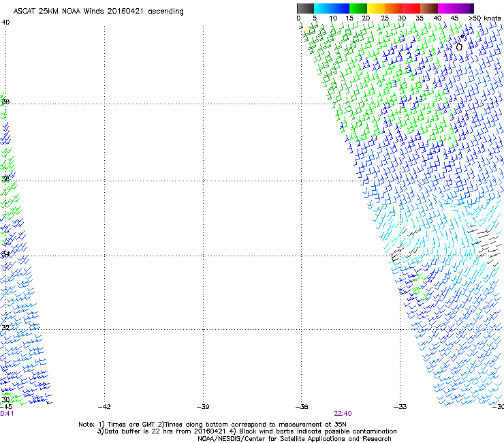504x443 pixels.
Task: Click the cyan 5-10 knots color swatch
Action: [323, 8]
